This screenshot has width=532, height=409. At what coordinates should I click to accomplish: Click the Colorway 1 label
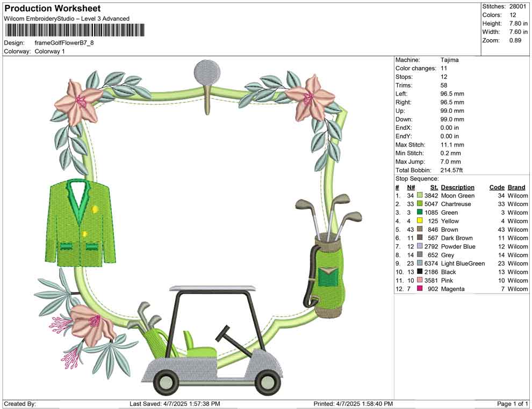(x=48, y=51)
